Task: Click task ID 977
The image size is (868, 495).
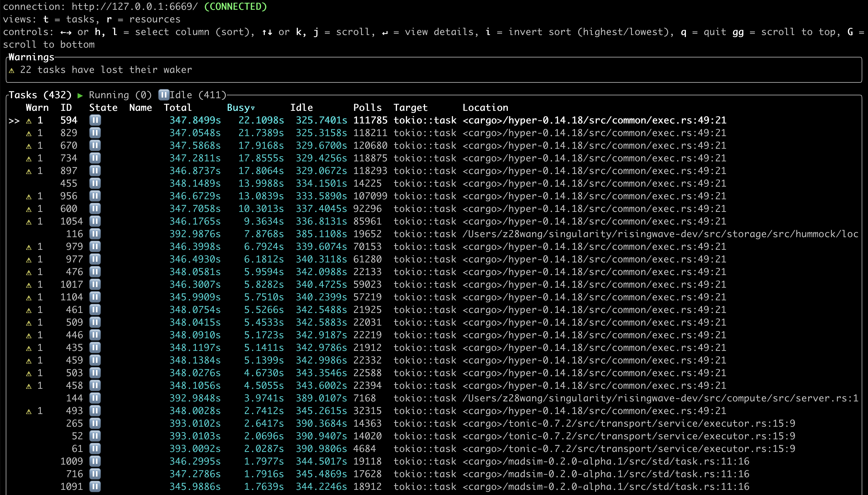Action: click(74, 259)
